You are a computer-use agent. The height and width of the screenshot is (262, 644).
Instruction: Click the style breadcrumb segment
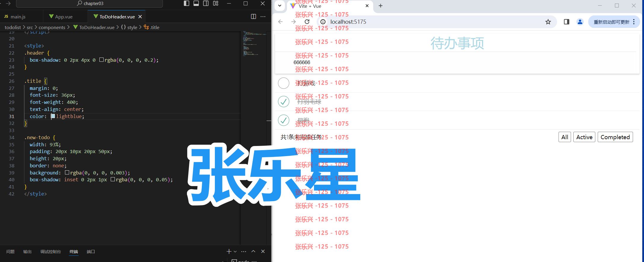(x=129, y=27)
